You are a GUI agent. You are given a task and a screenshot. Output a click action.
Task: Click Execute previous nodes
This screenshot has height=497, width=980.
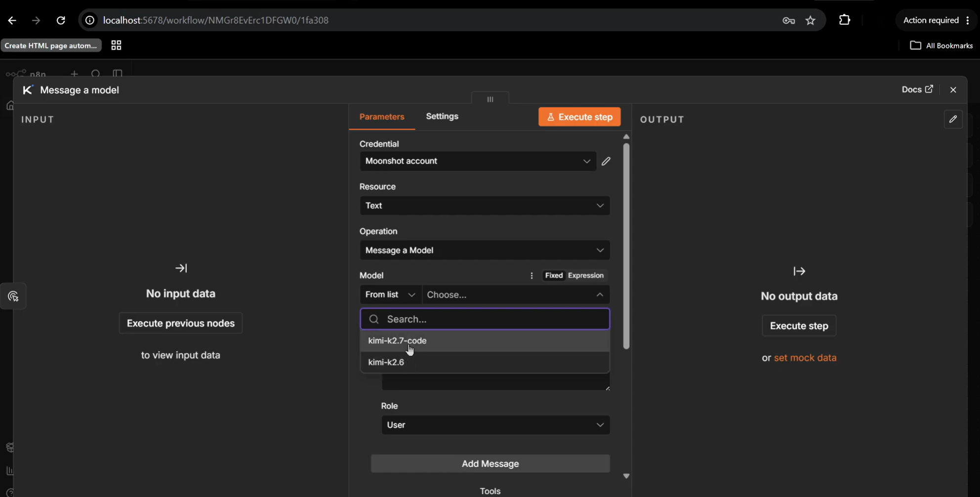click(x=181, y=323)
